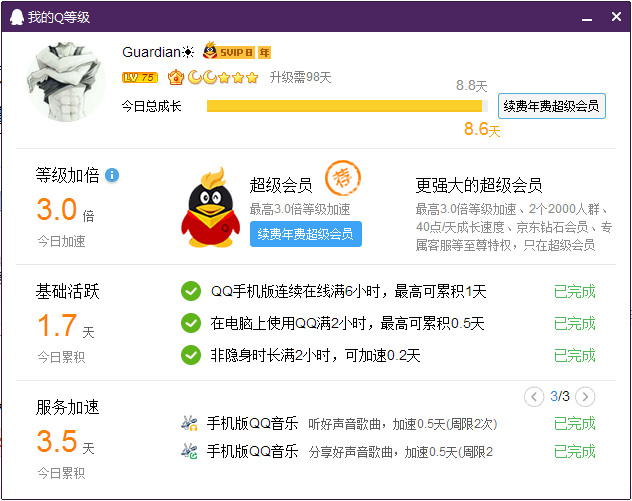This screenshot has width=632, height=501.
Task: Click 已完成 for 在电脑上使用QQ满2小时
Action: tap(575, 324)
